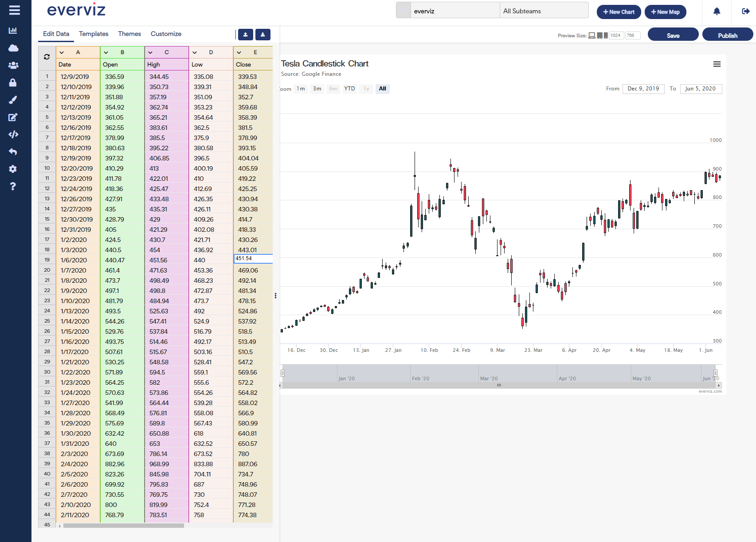The image size is (756, 542).
Task: Open the chart context menu hamburger icon
Action: click(717, 64)
